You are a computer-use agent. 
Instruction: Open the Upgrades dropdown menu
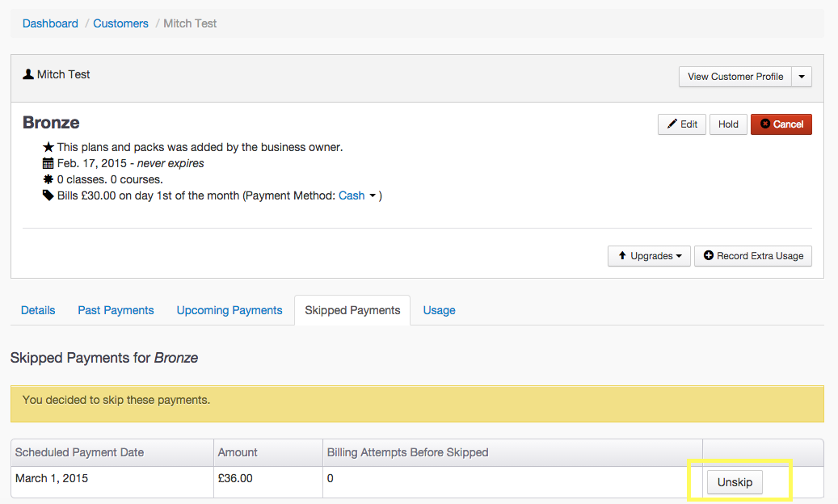[649, 256]
